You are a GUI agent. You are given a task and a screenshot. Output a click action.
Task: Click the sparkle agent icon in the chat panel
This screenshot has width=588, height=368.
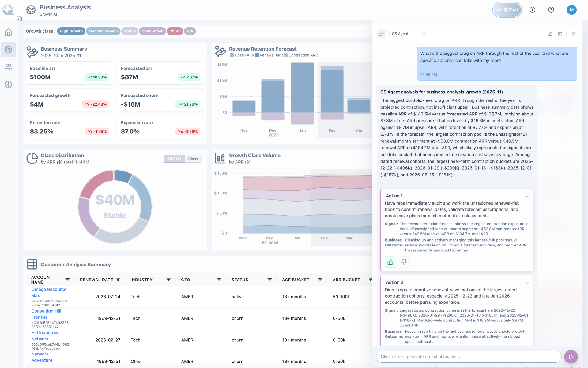[x=381, y=34]
